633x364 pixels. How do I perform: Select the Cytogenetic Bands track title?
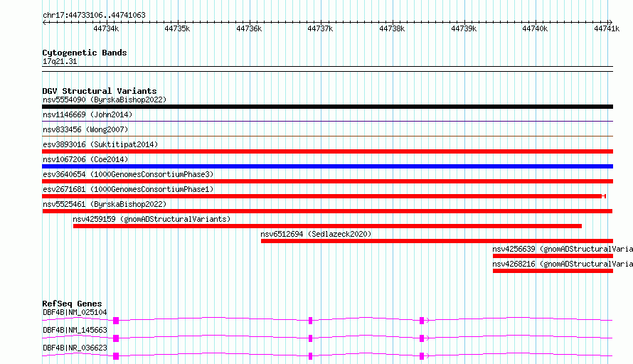(x=85, y=53)
